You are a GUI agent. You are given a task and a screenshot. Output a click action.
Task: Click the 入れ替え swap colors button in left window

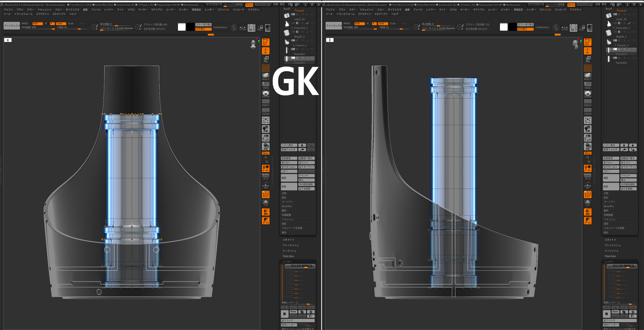(203, 29)
